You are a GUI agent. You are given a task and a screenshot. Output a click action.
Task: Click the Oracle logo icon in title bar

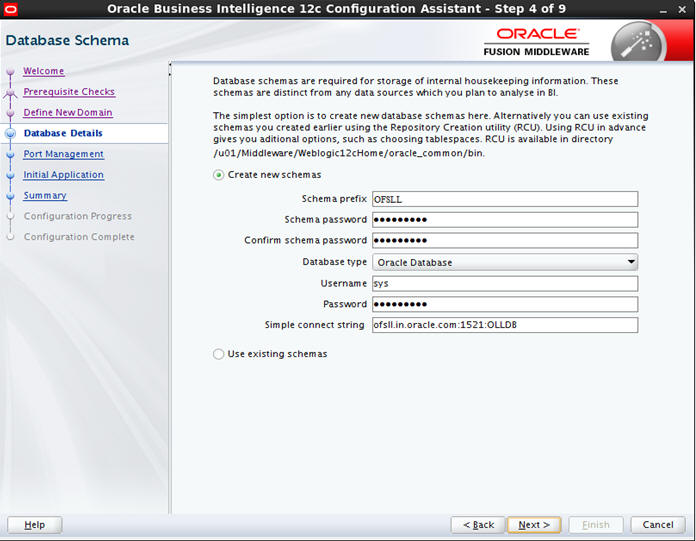pyautogui.click(x=10, y=9)
